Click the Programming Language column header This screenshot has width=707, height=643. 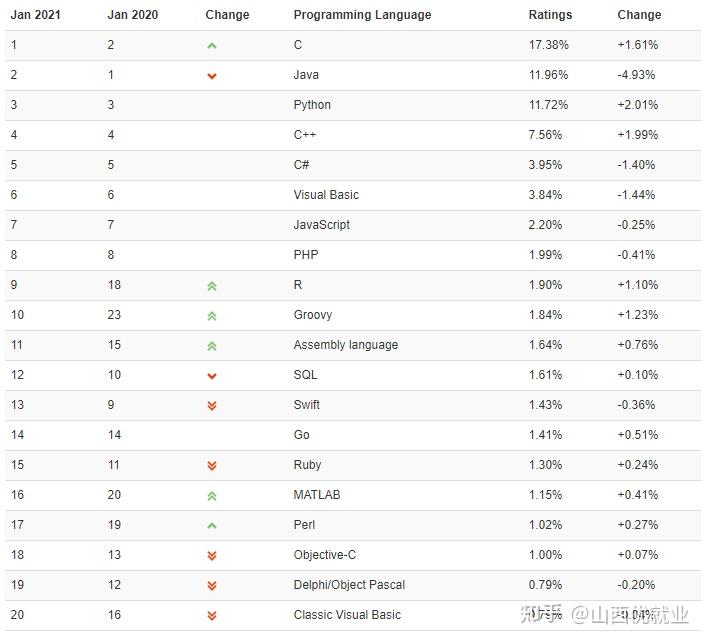pos(362,15)
